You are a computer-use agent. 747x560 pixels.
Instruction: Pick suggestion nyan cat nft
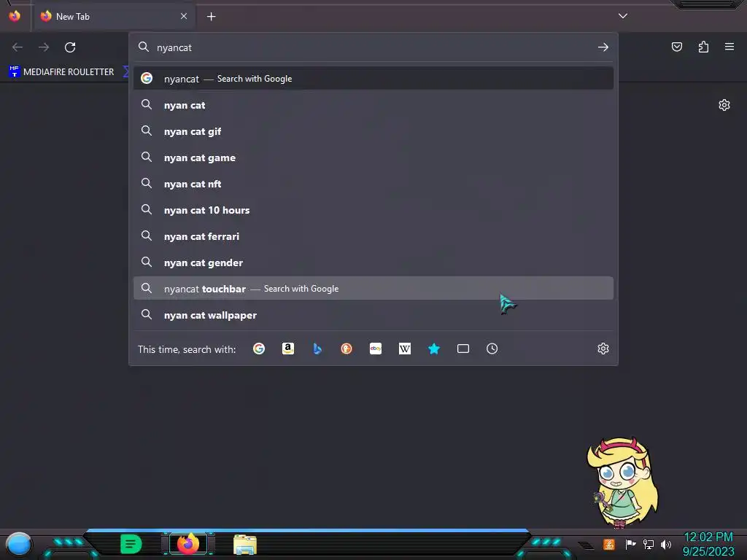(373, 184)
